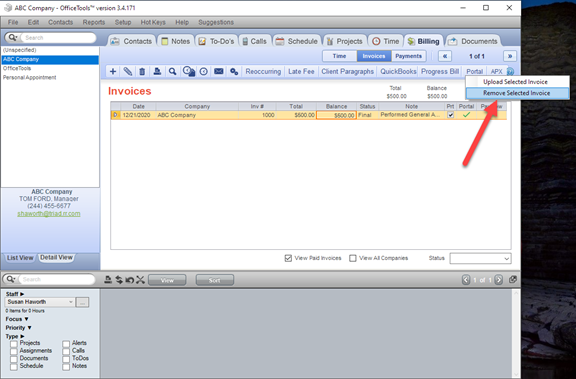Click the View button
Screen dimensions: 576x379
pos(167,280)
